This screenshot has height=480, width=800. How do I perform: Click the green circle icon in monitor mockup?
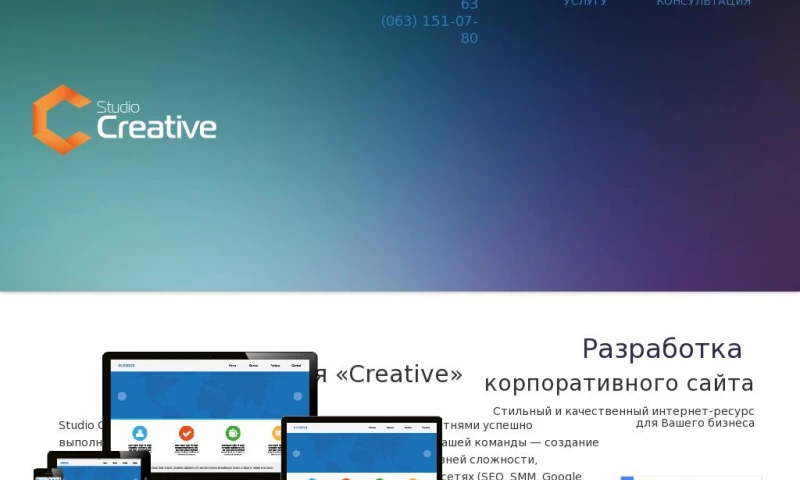click(x=233, y=433)
